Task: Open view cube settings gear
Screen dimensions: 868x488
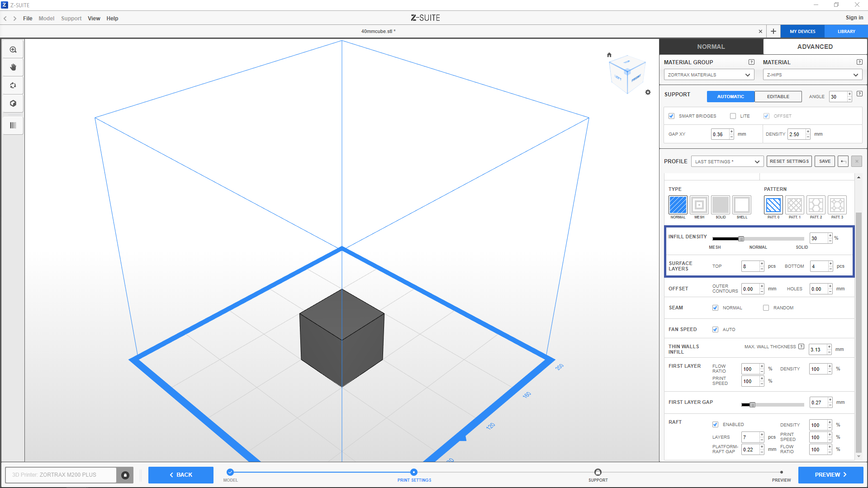Action: [648, 92]
